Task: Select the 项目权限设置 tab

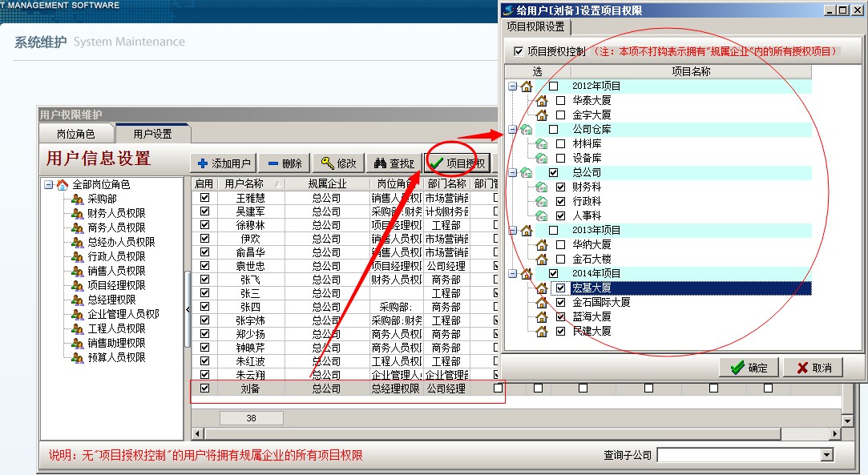Action: [x=535, y=27]
